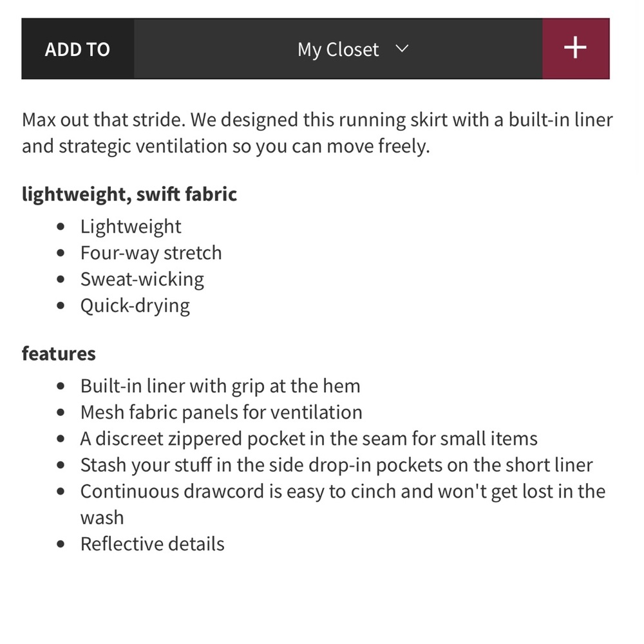Click 'Mesh fabric panels for ventilation' text

222,412
